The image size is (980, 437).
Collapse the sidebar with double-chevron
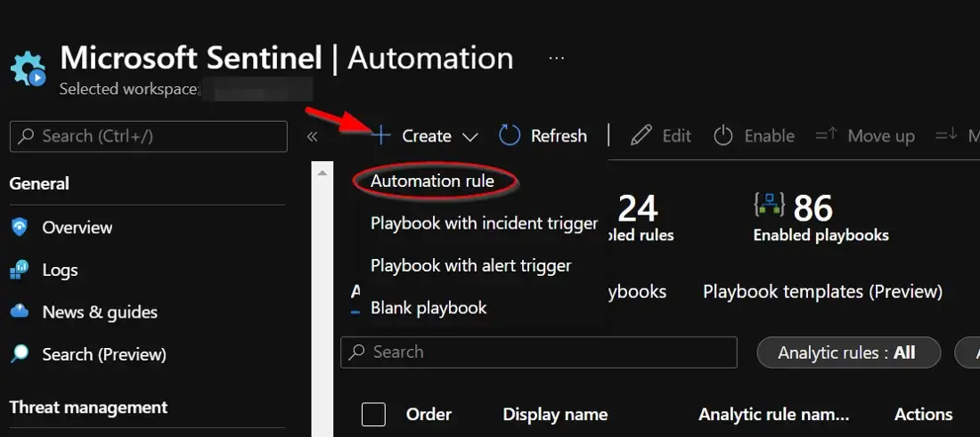[x=312, y=136]
